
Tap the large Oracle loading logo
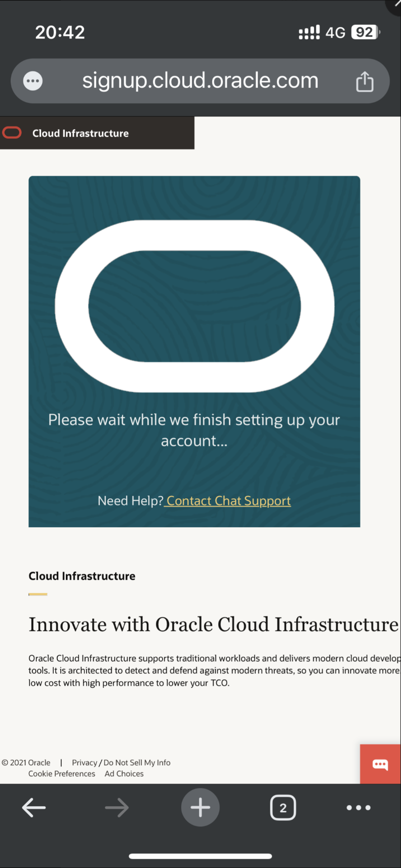194,306
